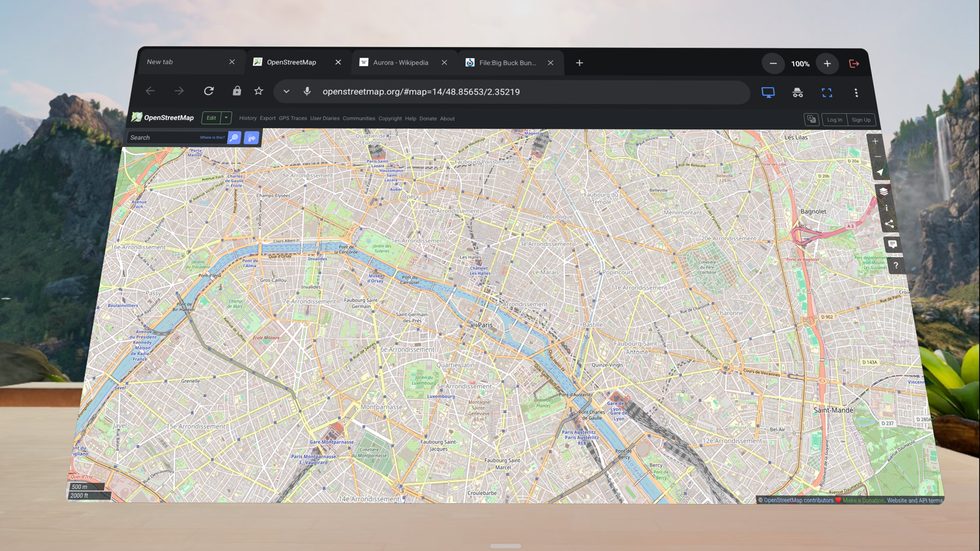Screen dimensions: 980x551
Task: Open the Donate page
Action: (428, 119)
